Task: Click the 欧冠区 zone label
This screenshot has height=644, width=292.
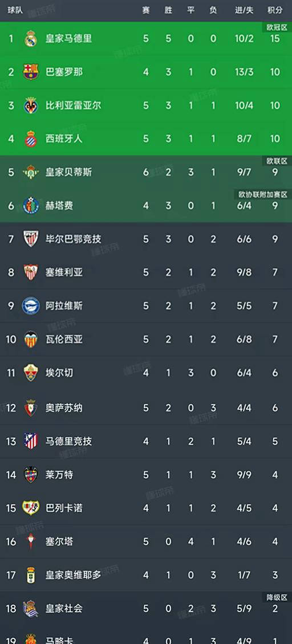Action: pos(278,27)
